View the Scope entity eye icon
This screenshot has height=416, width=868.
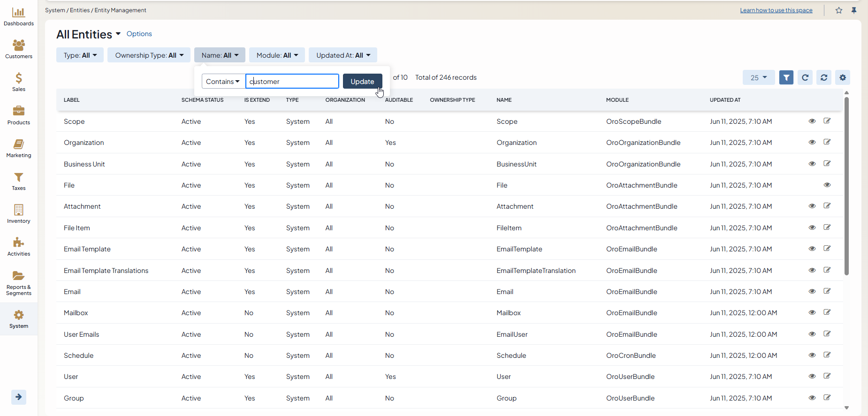tap(812, 121)
